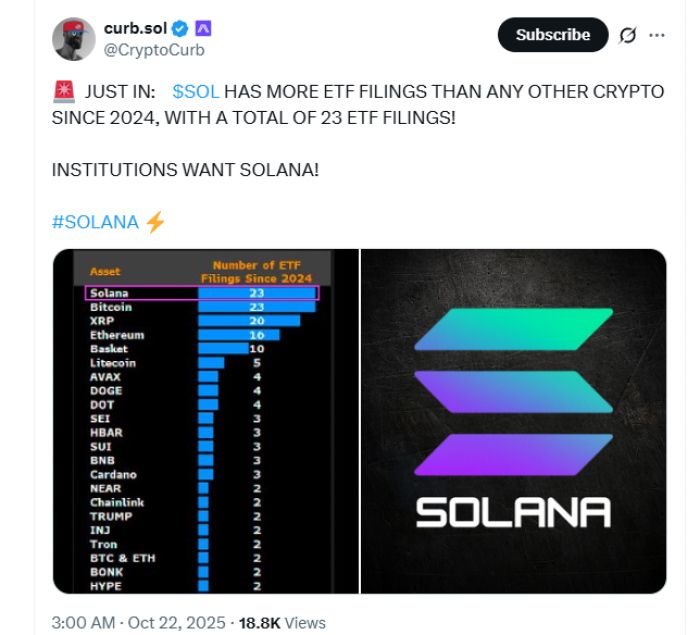Open the Grok explain-post icon

(627, 35)
